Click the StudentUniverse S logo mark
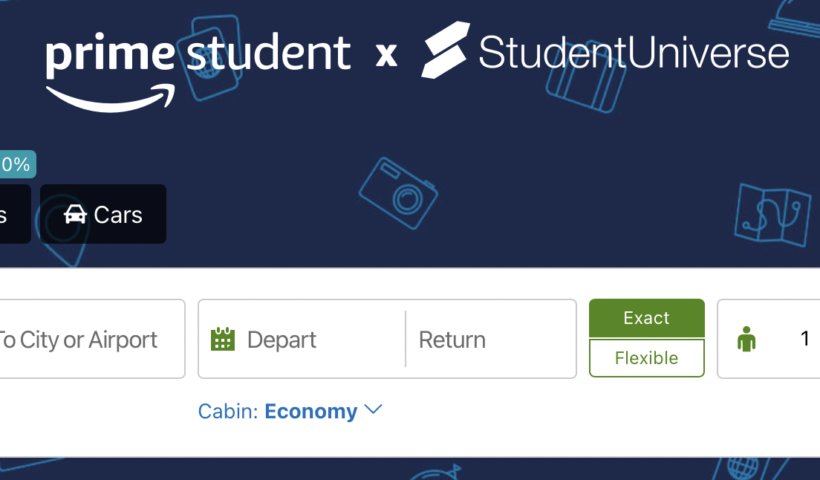This screenshot has height=480, width=820. point(445,50)
